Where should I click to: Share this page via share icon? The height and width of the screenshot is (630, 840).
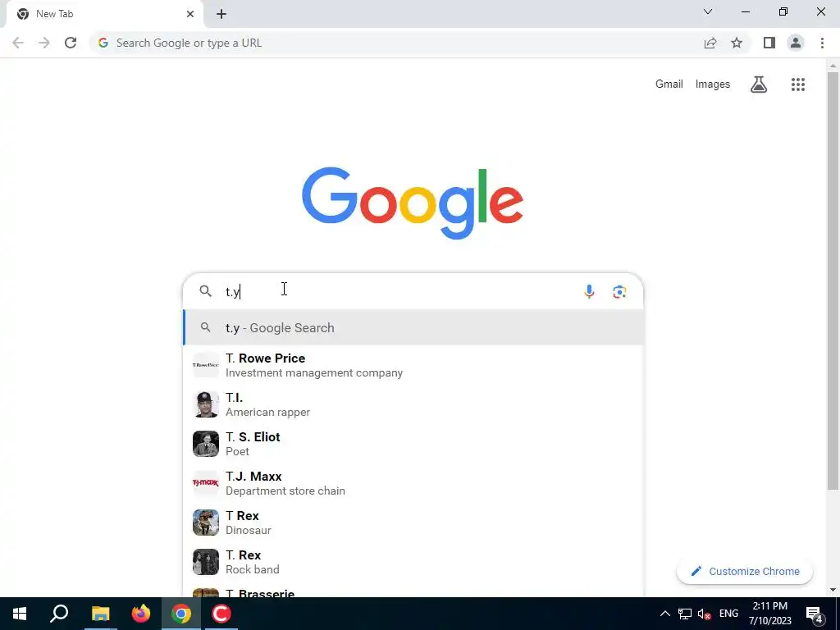click(x=710, y=43)
